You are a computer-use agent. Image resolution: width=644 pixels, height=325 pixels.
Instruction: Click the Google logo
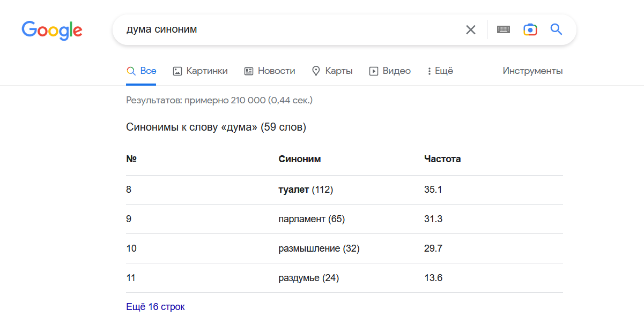pos(52,30)
